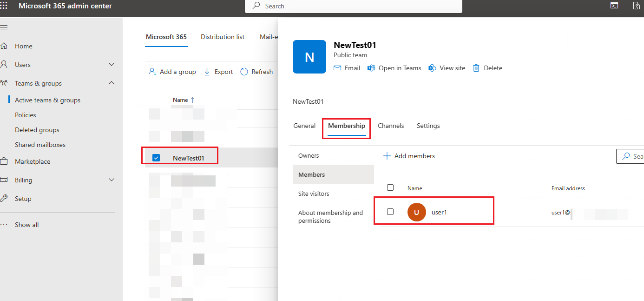
Task: Go to Active teams & groups
Action: (47, 100)
